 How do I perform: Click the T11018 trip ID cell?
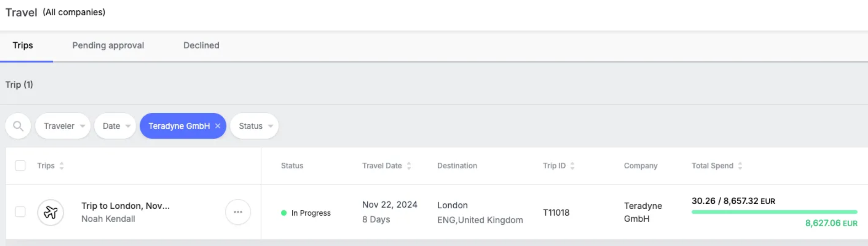556,212
